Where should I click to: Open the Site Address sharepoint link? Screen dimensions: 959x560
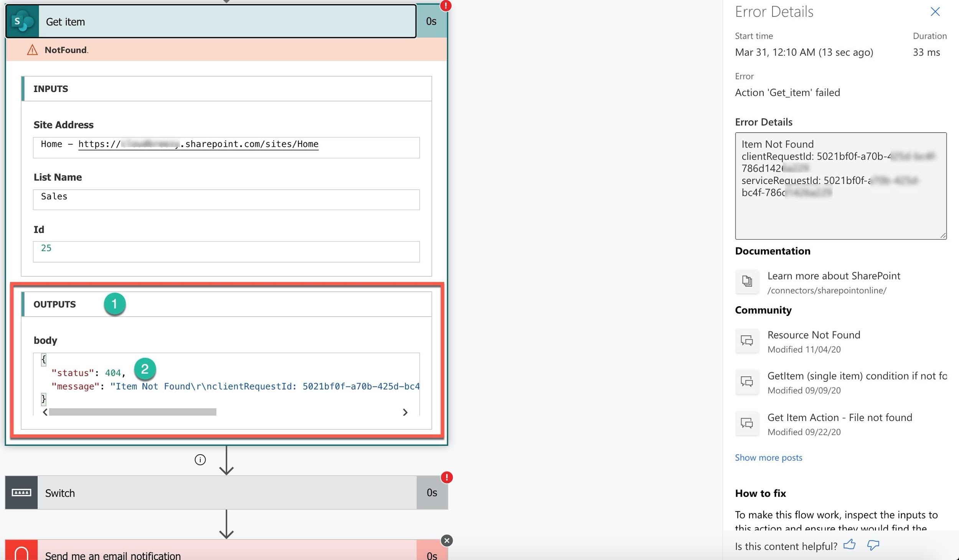198,144
